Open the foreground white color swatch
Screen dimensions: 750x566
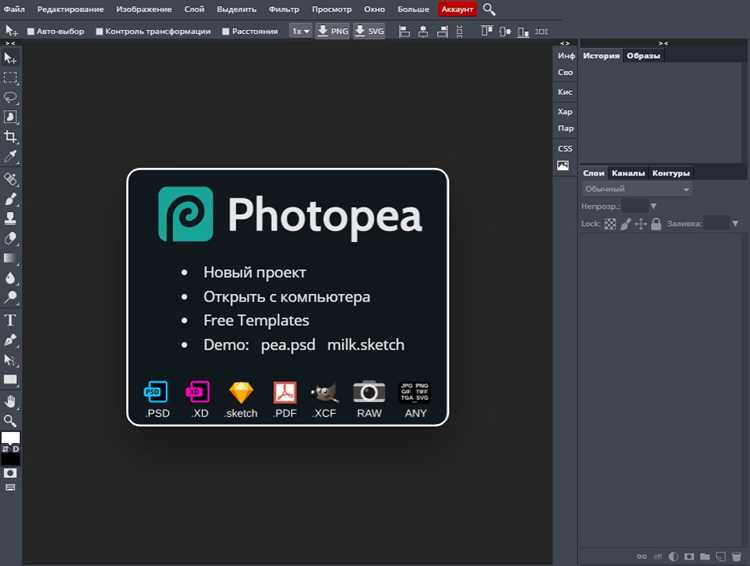point(10,438)
